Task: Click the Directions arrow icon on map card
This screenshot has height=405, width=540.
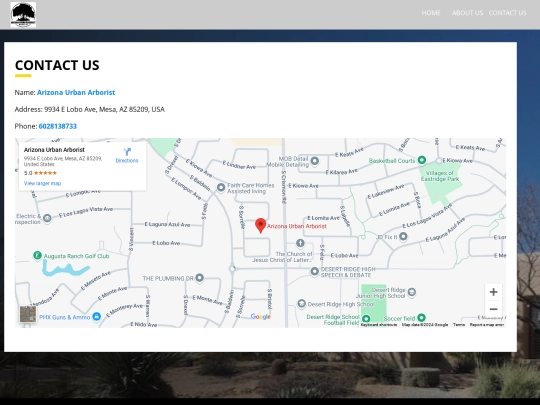Action: click(127, 152)
